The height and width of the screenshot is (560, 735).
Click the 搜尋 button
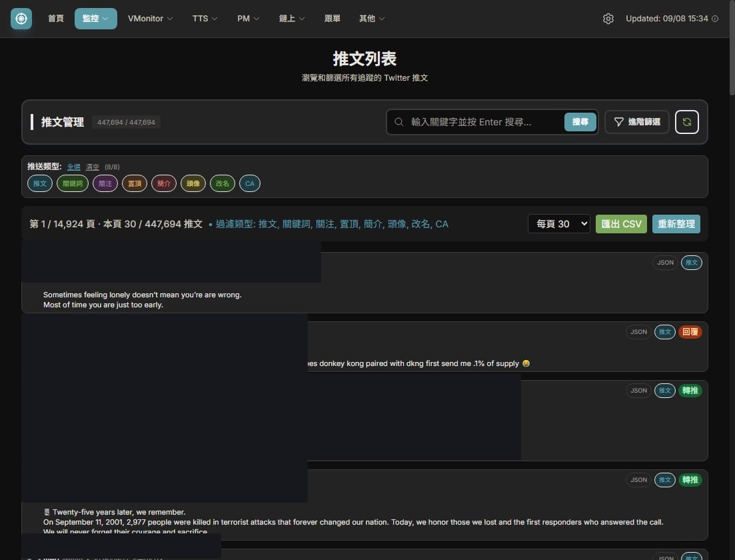(580, 122)
